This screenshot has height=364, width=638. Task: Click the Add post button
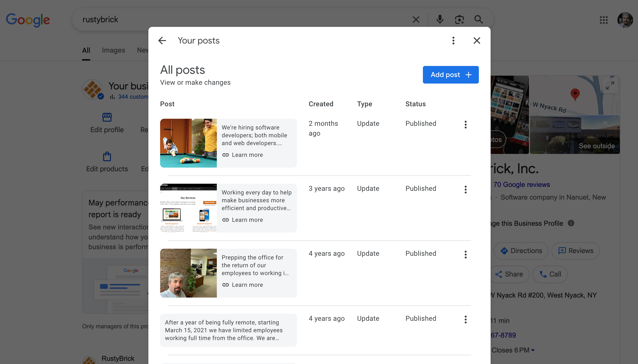[451, 75]
